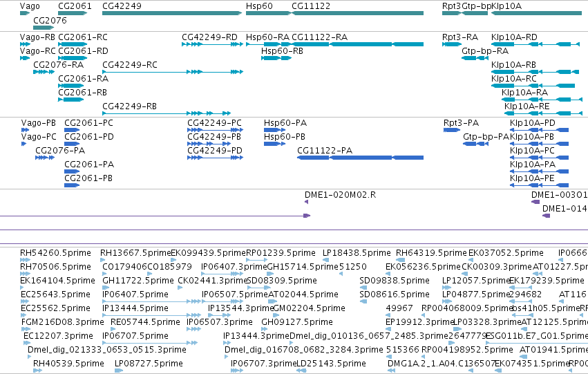
Task: Open the Vago-RB transcript label
Action: coord(37,37)
